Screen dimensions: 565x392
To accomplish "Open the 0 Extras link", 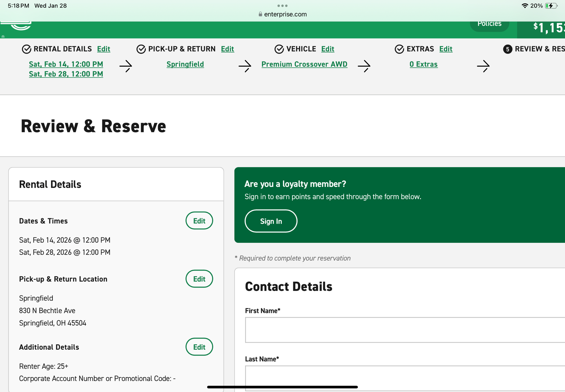I will pyautogui.click(x=423, y=64).
